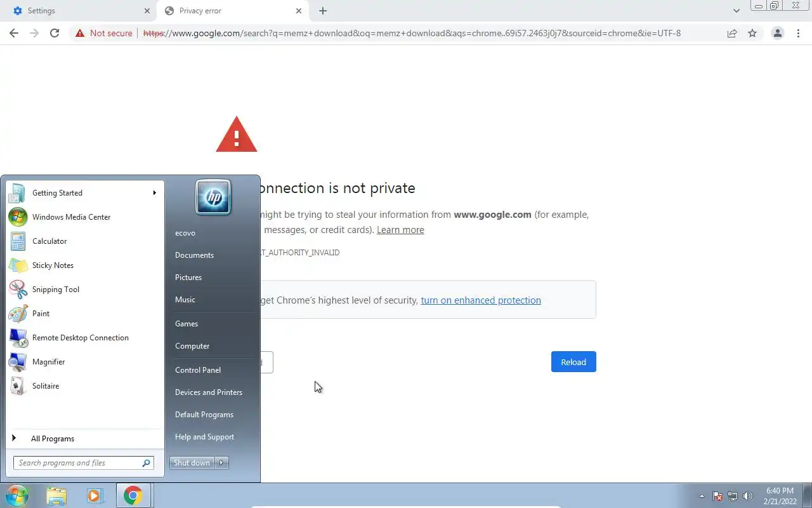Start Remote Desktop Connection
Screen dimensions: 812x508
(x=84, y=338)
